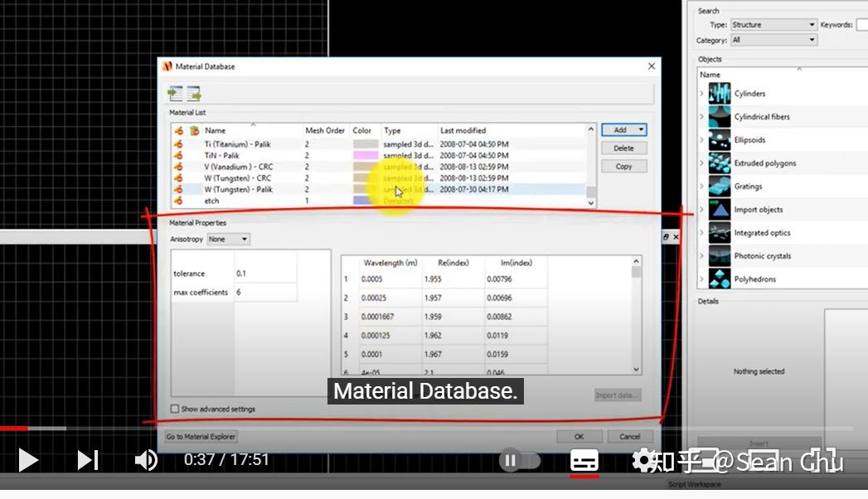The image size is (868, 499).
Task: Select the TiN - Palik material row
Action: click(378, 156)
